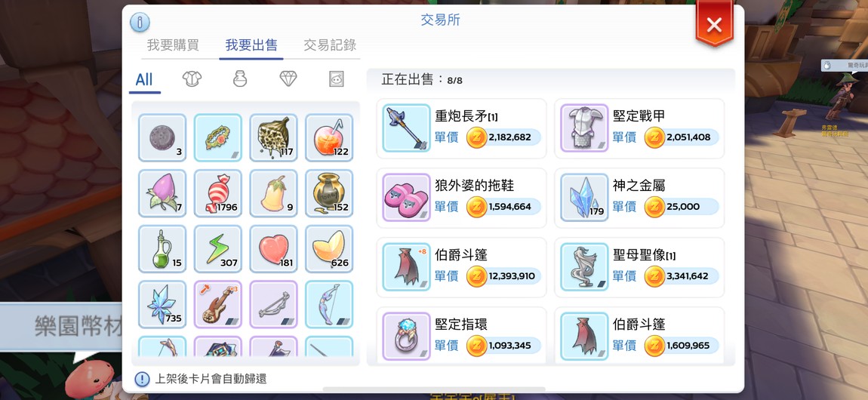Filter inventory by card face icon
The width and height of the screenshot is (868, 400).
[x=336, y=79]
